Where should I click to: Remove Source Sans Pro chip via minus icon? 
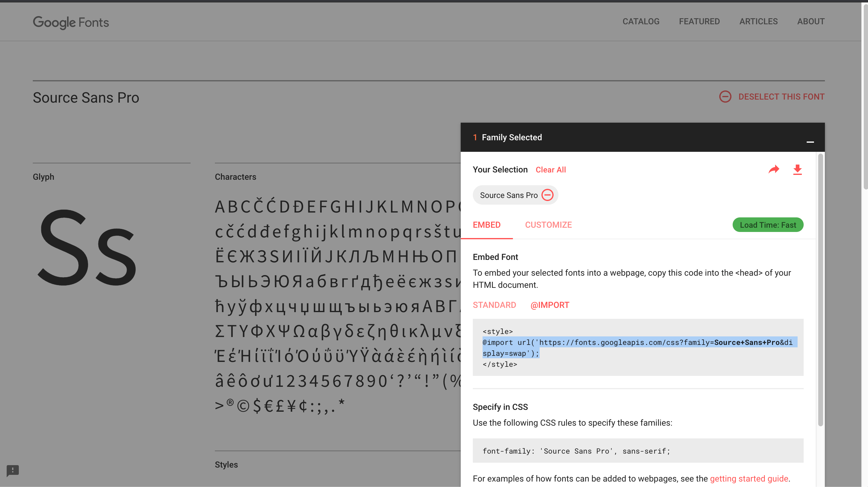[x=547, y=195]
